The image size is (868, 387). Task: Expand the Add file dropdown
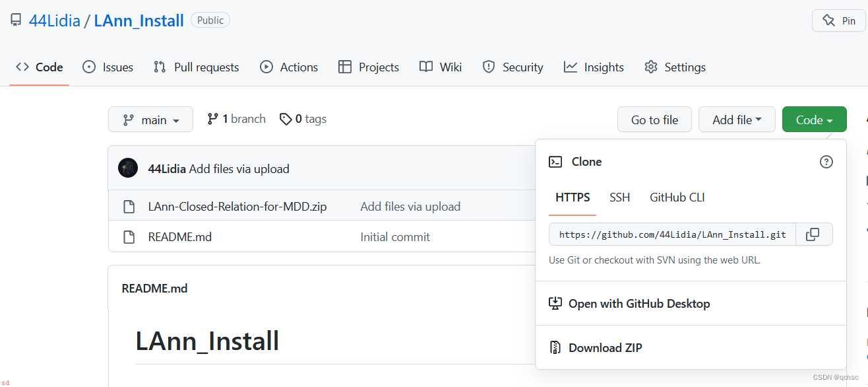(737, 120)
